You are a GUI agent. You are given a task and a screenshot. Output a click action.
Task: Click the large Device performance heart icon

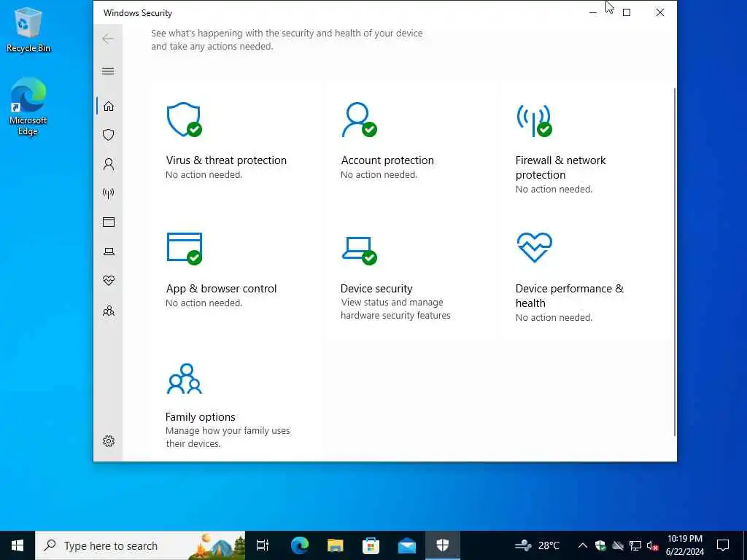tap(534, 247)
